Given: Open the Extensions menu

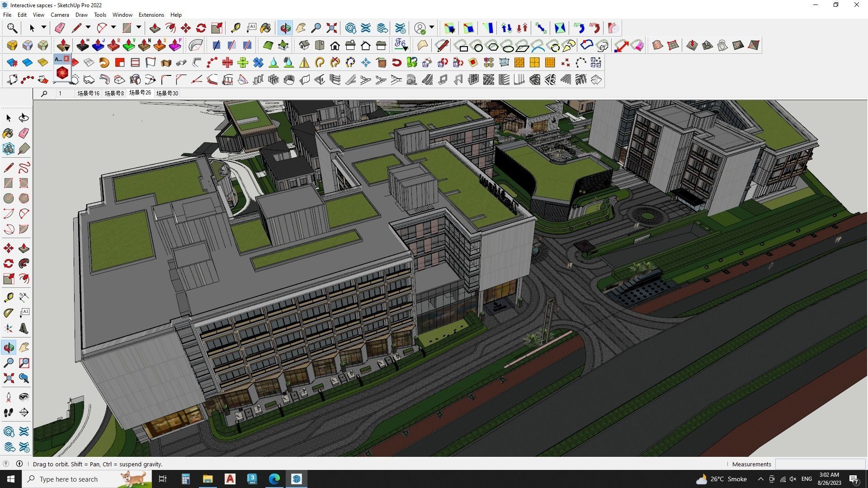Looking at the screenshot, I should (x=151, y=14).
